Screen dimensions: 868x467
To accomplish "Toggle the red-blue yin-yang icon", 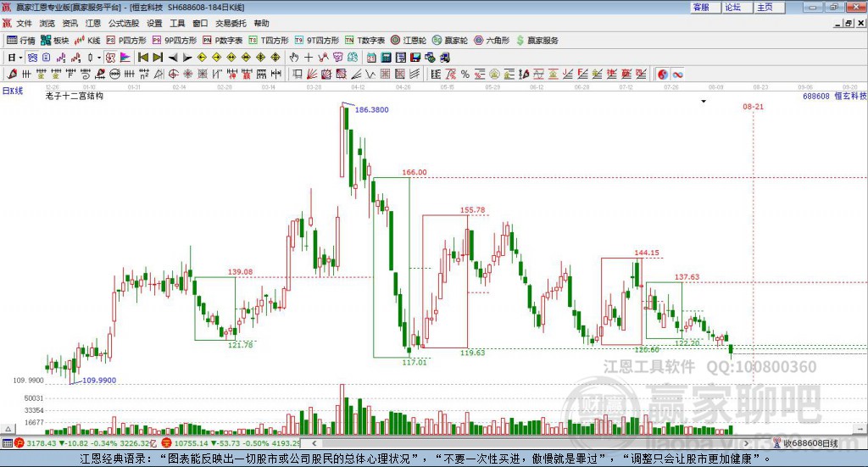I will point(663,74).
